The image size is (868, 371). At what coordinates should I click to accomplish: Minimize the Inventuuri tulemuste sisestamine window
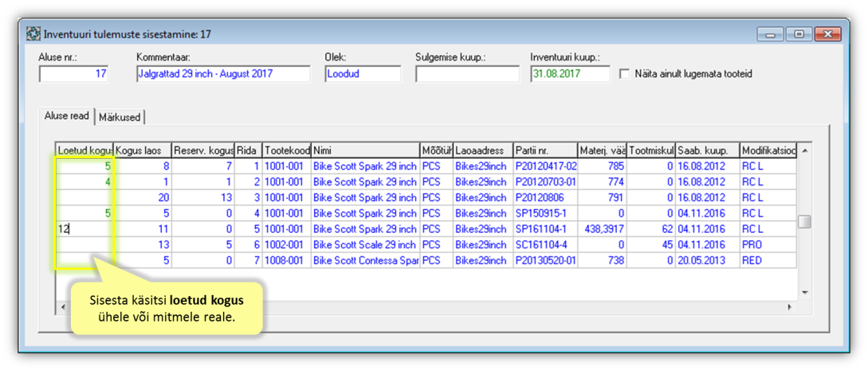(x=772, y=34)
